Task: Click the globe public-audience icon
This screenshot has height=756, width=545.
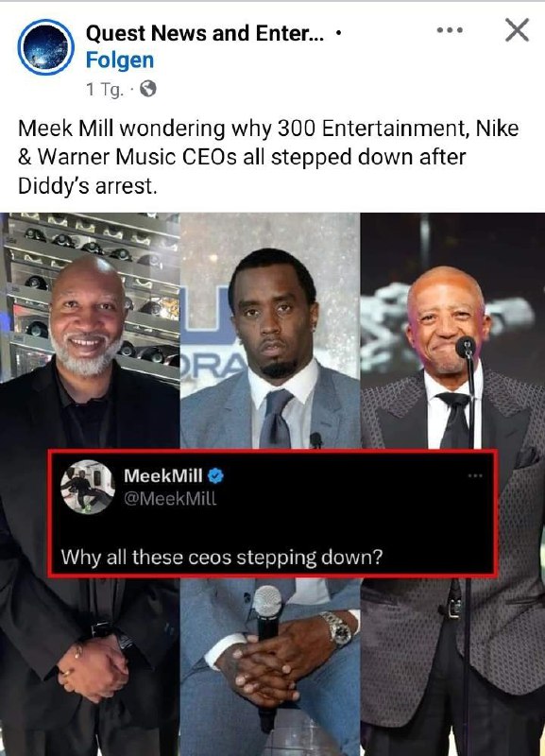Action: 148,89
